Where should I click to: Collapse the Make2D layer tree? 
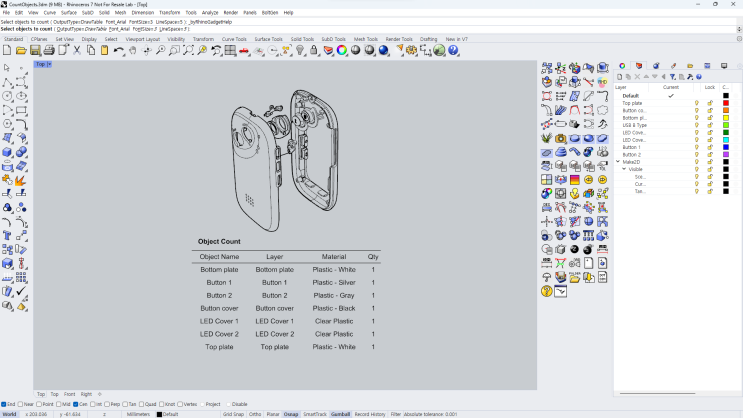(x=618, y=162)
